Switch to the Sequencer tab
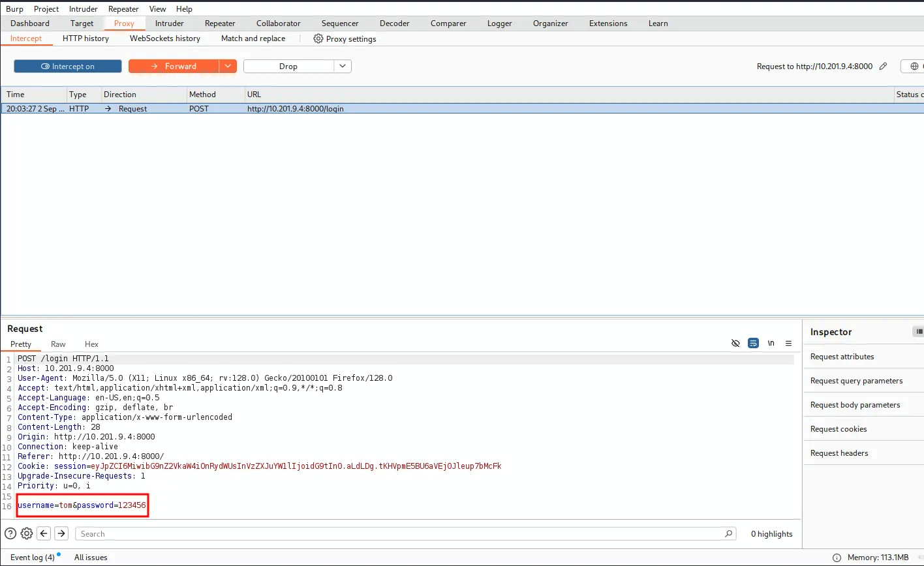This screenshot has height=566, width=924. point(340,23)
